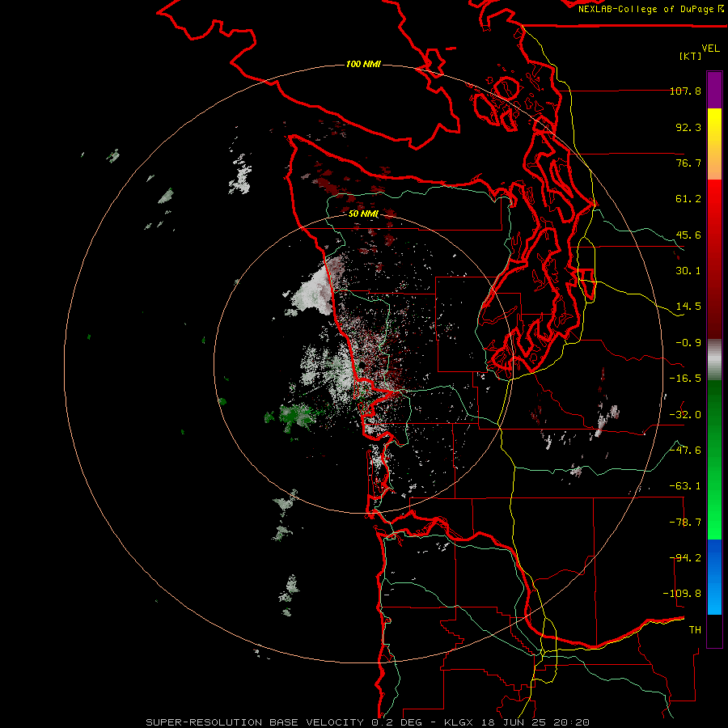
Task: Select the 92.3 velocity scale value
Action: click(688, 127)
